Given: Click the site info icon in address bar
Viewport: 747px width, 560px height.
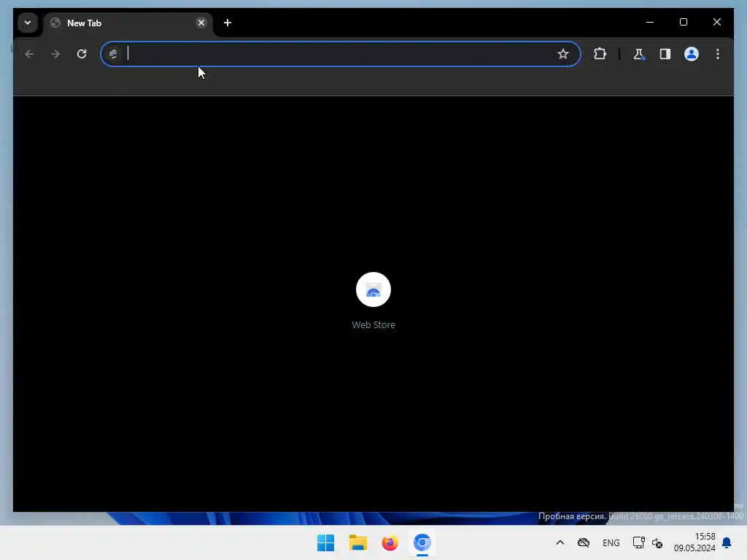Looking at the screenshot, I should (x=113, y=54).
